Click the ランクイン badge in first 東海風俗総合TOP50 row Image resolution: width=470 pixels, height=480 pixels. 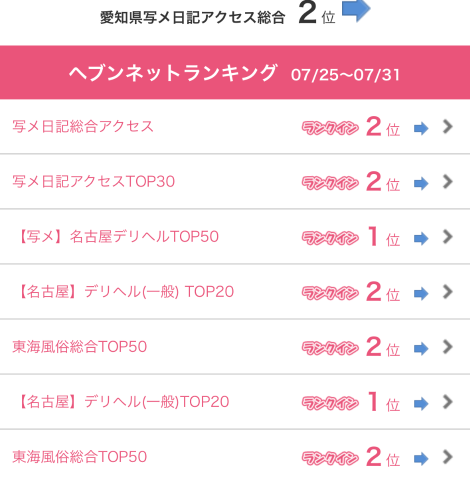point(330,348)
